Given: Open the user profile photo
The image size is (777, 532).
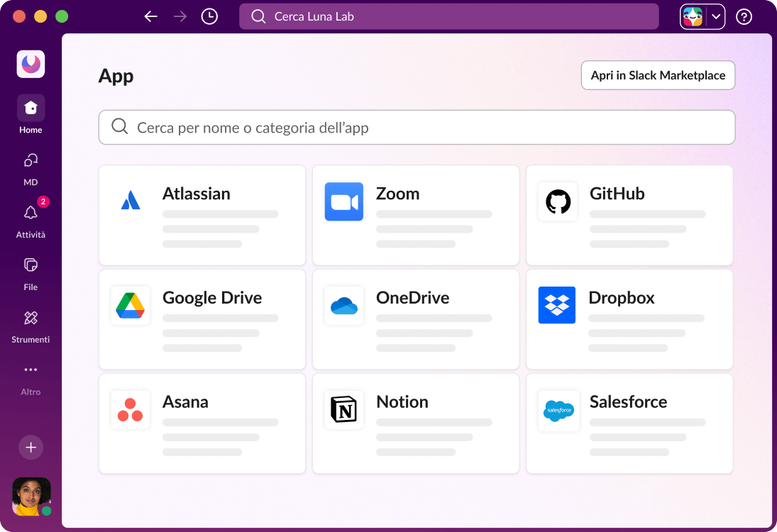Looking at the screenshot, I should (31, 496).
